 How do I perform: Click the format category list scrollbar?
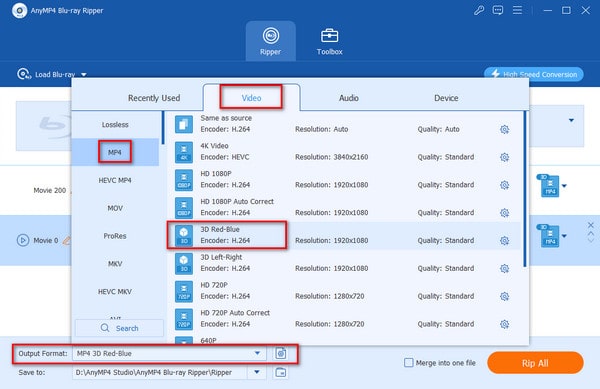point(163,128)
